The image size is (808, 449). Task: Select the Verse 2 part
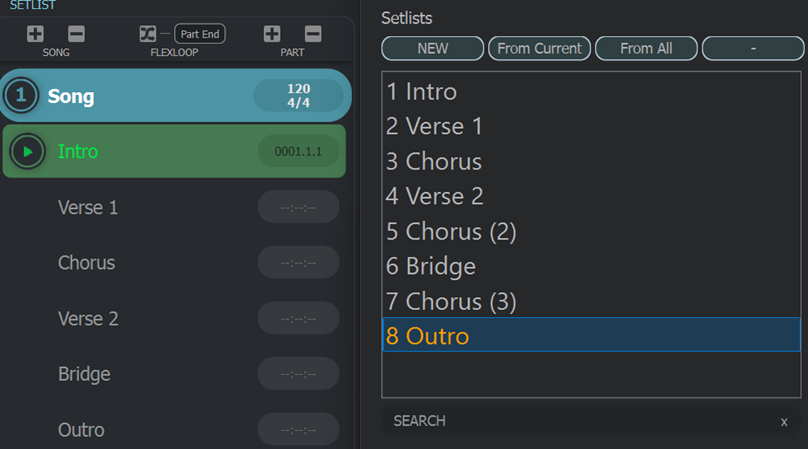point(88,318)
